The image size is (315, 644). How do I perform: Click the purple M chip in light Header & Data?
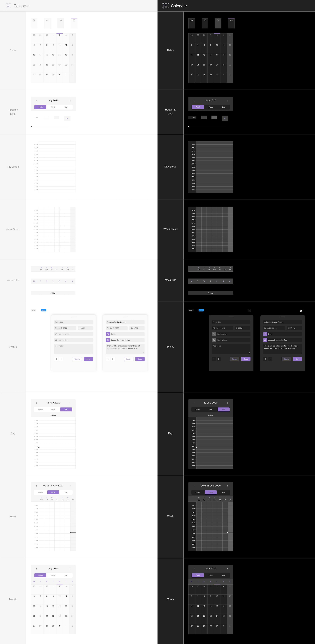click(x=67, y=119)
